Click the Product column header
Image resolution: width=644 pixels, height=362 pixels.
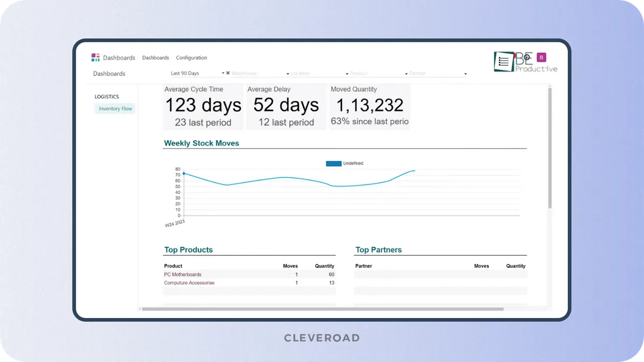pyautogui.click(x=173, y=266)
